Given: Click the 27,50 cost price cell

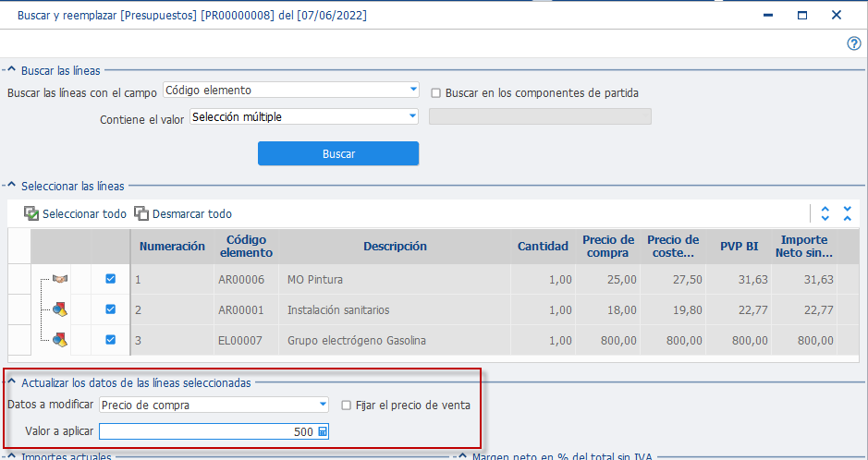Looking at the screenshot, I should point(673,279).
